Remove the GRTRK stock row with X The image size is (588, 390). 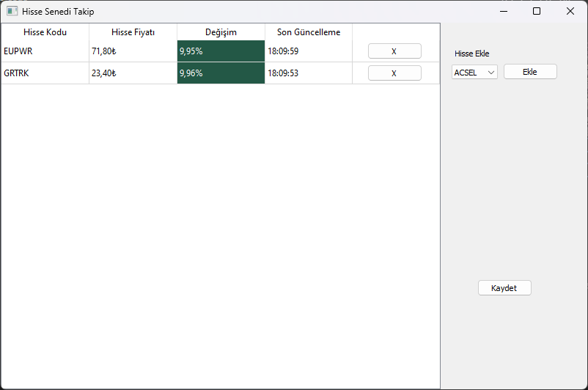tap(394, 73)
